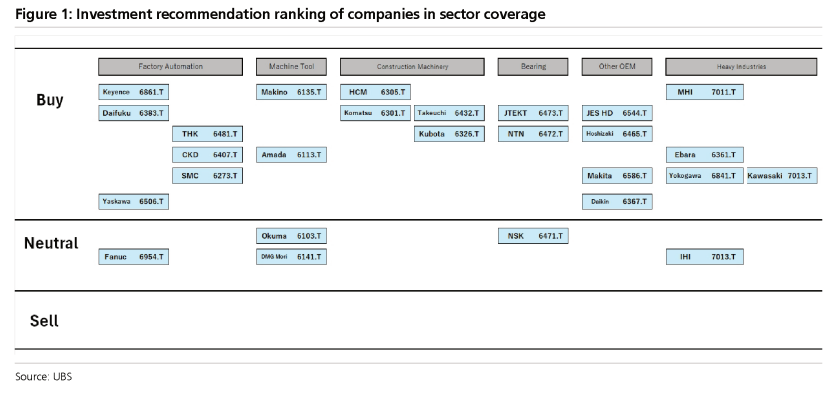The image size is (837, 395).
Task: Click the Makita 6586.T box
Action: click(617, 176)
